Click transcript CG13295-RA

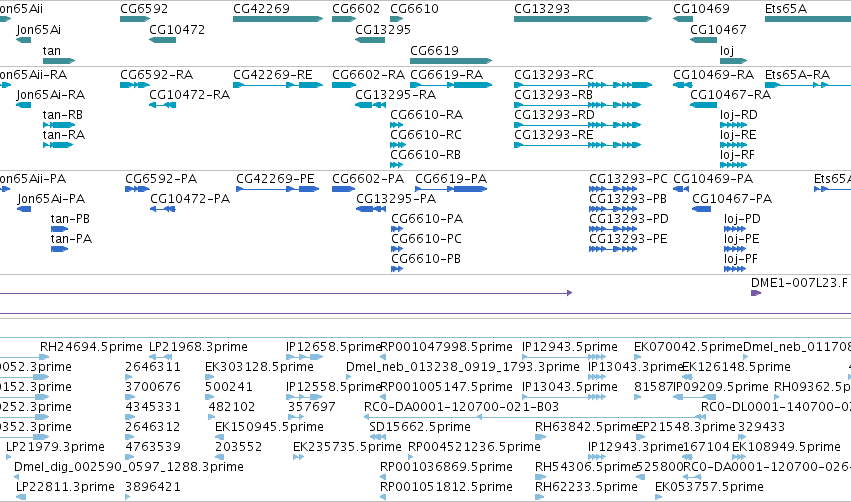[x=395, y=95]
